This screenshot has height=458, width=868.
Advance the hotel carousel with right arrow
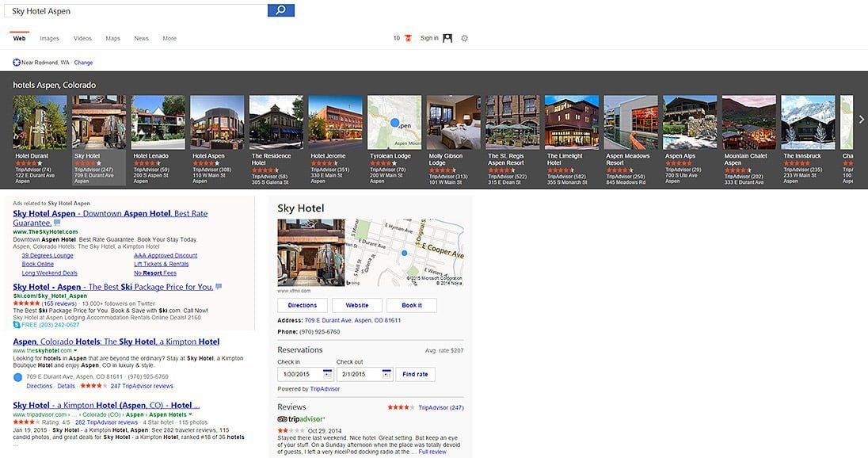click(x=862, y=119)
